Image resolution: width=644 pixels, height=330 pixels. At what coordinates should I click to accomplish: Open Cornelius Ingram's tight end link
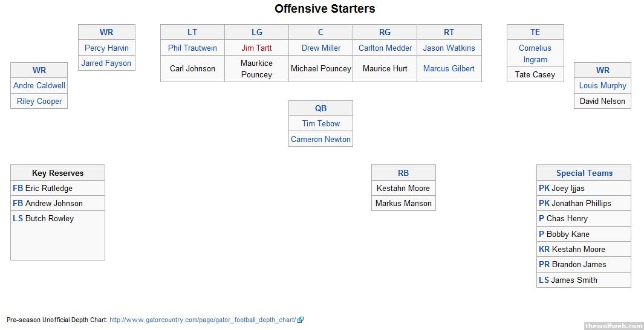[x=535, y=53]
